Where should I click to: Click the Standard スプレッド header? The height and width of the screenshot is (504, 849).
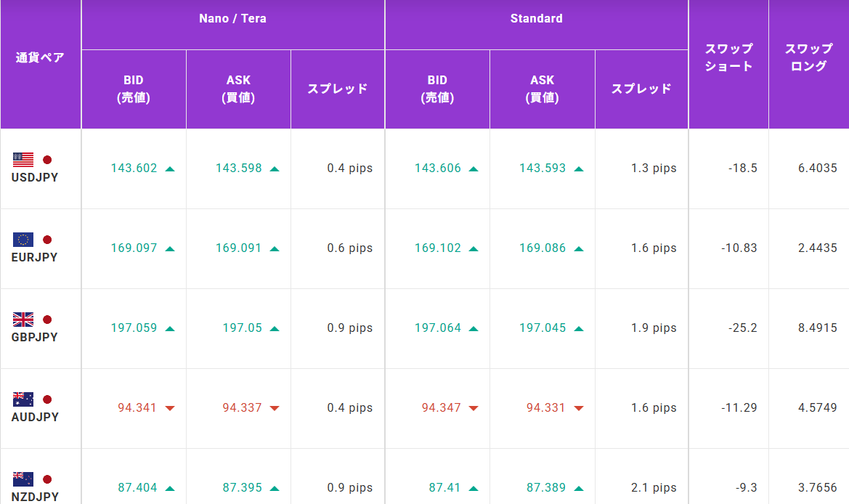tap(641, 89)
